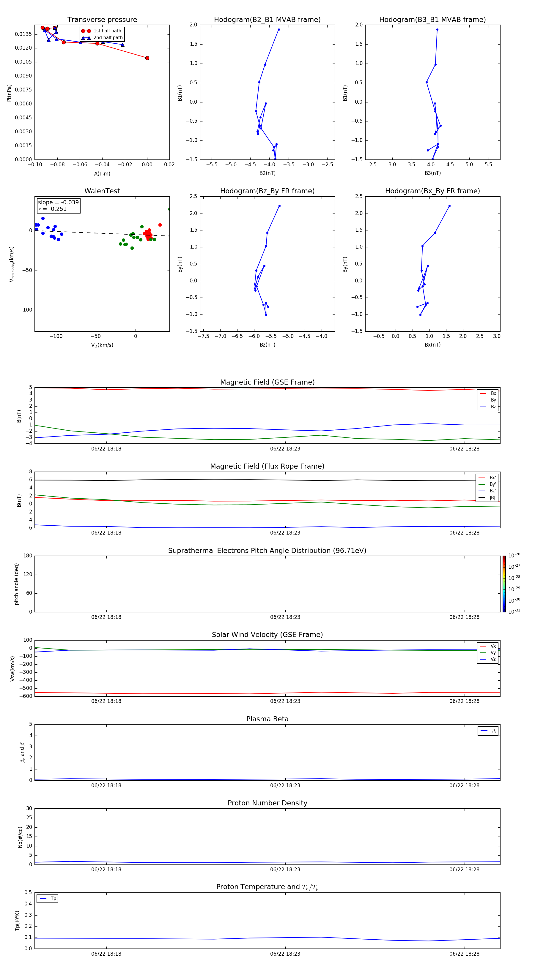
Task: Click the "βp and β" y-axis label
Action: (x=22, y=752)
